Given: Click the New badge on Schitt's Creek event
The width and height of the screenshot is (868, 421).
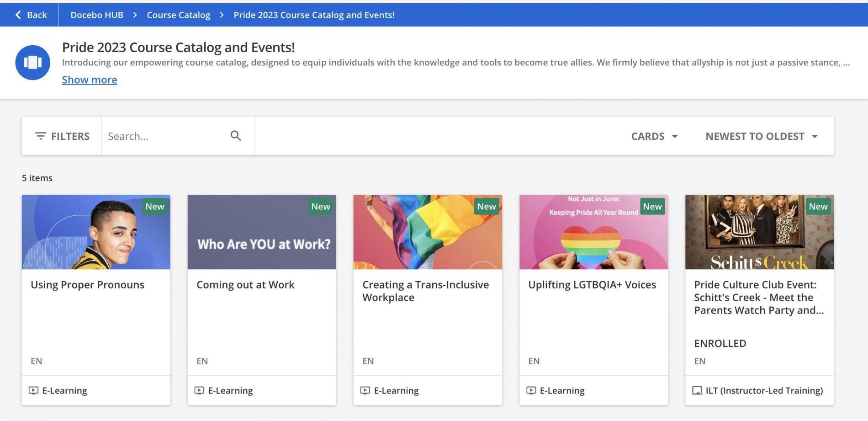Looking at the screenshot, I should (818, 207).
